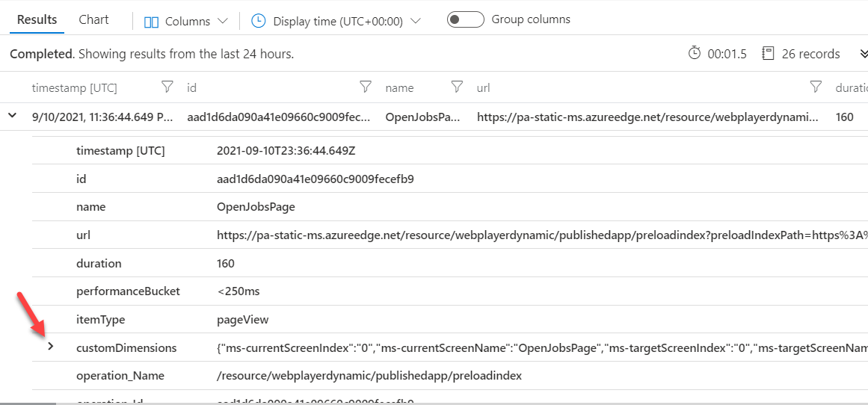The width and height of the screenshot is (868, 405).
Task: Sort by the id column header
Action: (192, 88)
